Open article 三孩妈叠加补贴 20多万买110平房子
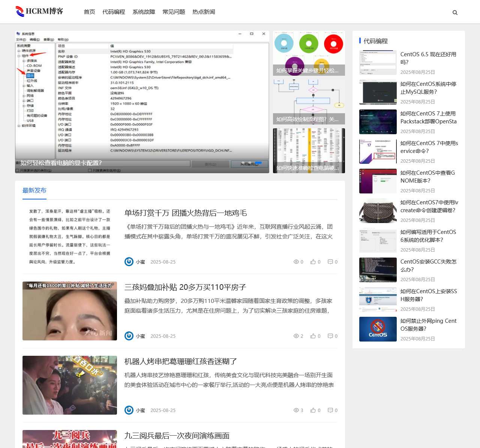The image size is (480, 448). 185,287
